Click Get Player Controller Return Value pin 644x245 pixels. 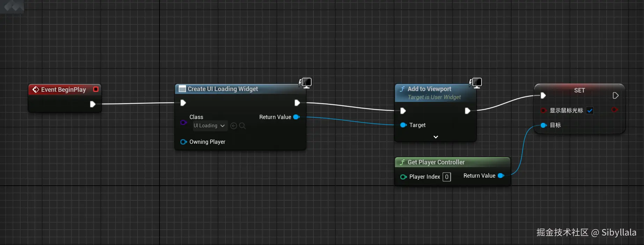pos(501,176)
